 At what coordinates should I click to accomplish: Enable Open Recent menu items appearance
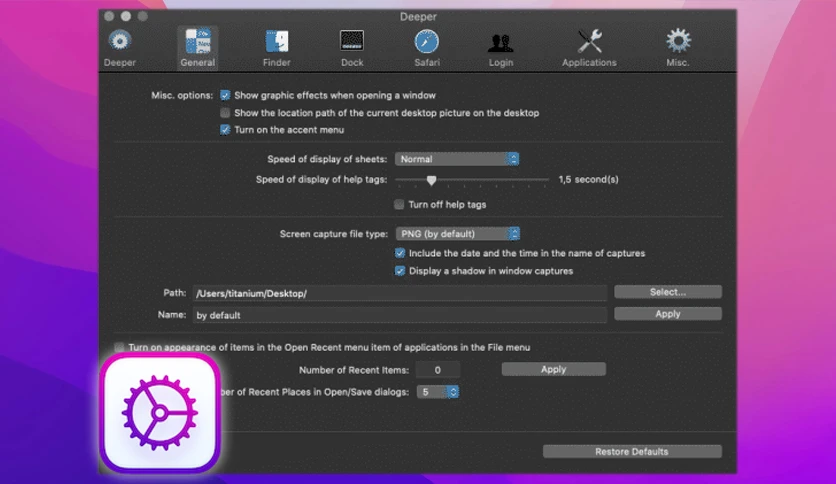(x=119, y=348)
